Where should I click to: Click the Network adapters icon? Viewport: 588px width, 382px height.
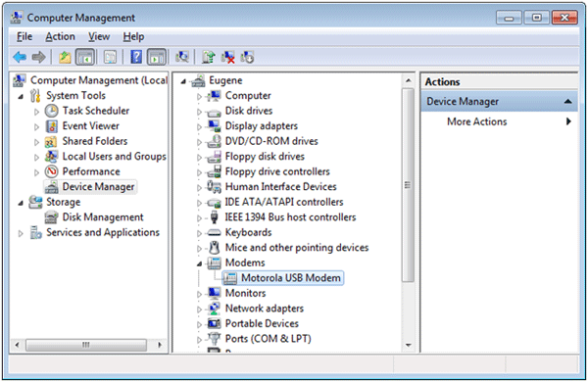tap(214, 309)
